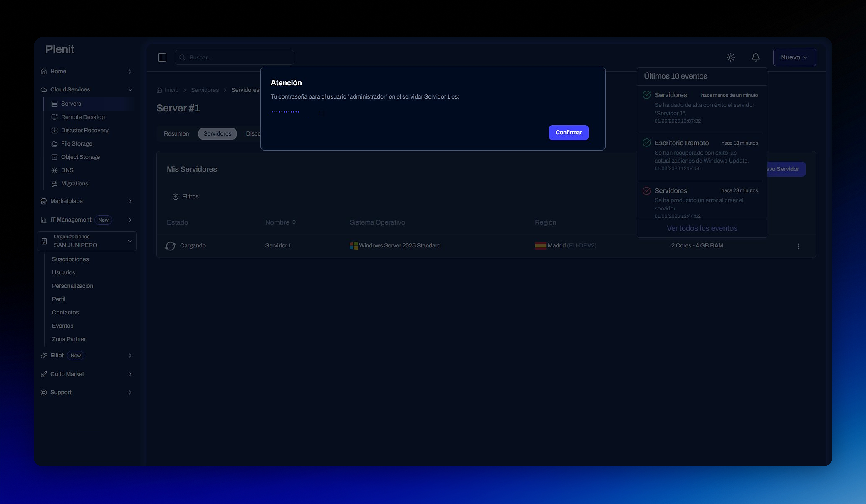Image resolution: width=866 pixels, height=504 pixels.
Task: Open Remote Desktop from the sidebar
Action: click(83, 117)
